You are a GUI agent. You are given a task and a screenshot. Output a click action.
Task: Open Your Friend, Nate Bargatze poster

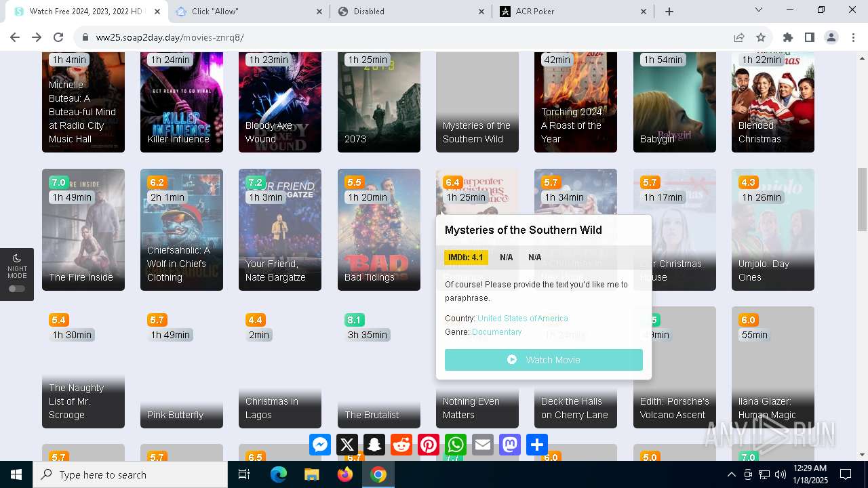click(280, 230)
